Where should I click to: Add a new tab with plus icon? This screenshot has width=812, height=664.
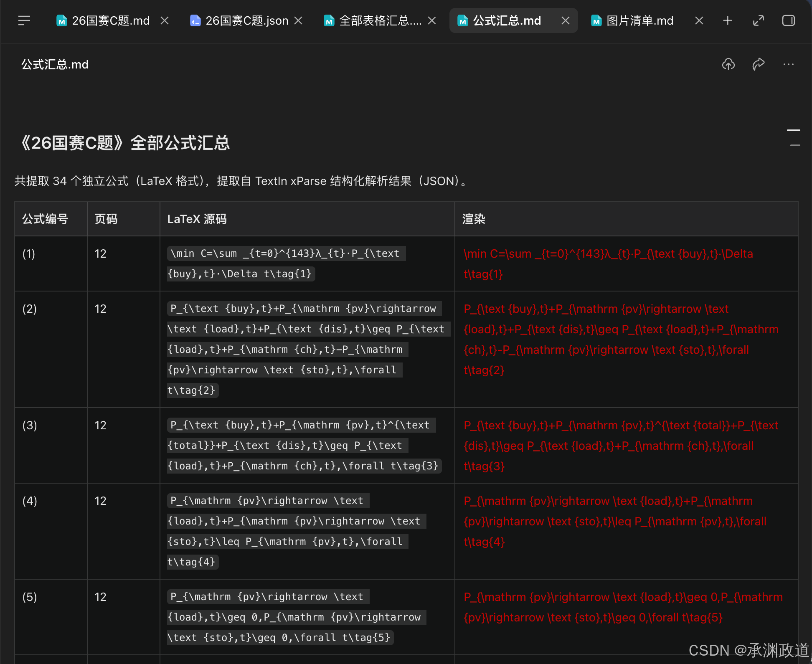pyautogui.click(x=728, y=20)
